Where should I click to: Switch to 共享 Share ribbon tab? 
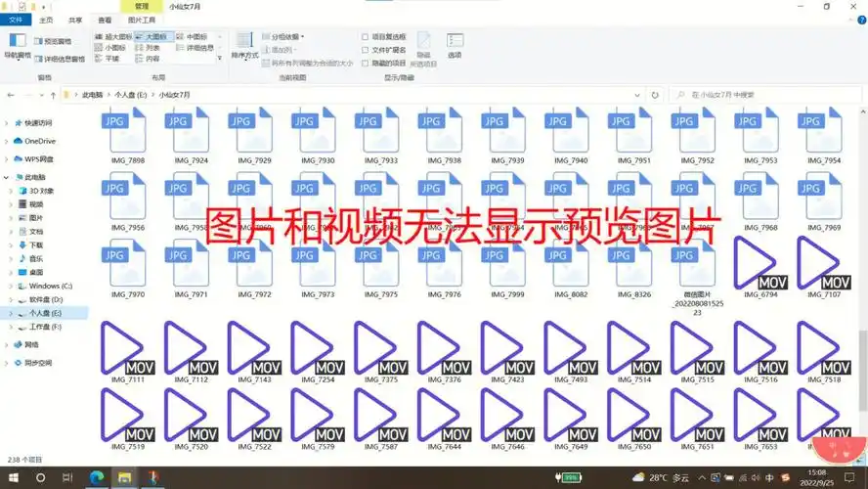click(75, 20)
